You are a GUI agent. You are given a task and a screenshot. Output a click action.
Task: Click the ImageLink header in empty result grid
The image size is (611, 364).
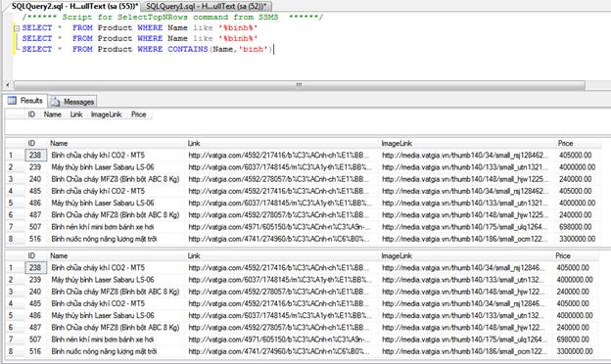(106, 114)
